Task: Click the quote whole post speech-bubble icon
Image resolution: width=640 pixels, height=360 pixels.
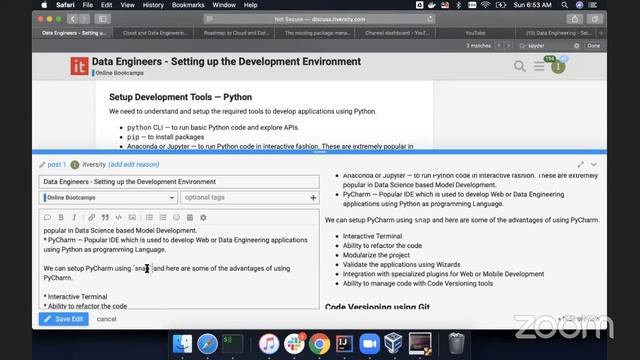Action: (x=47, y=218)
